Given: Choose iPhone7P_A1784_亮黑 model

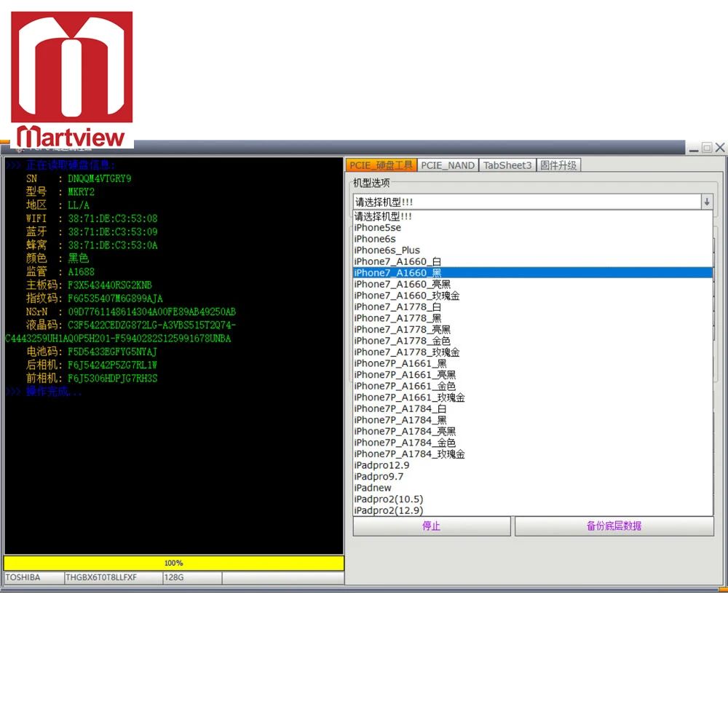Looking at the screenshot, I should [x=533, y=431].
